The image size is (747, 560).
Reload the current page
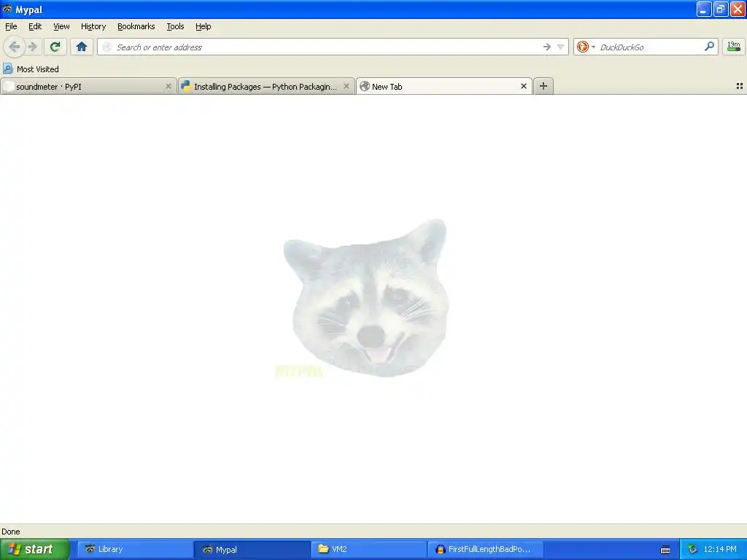pos(55,47)
